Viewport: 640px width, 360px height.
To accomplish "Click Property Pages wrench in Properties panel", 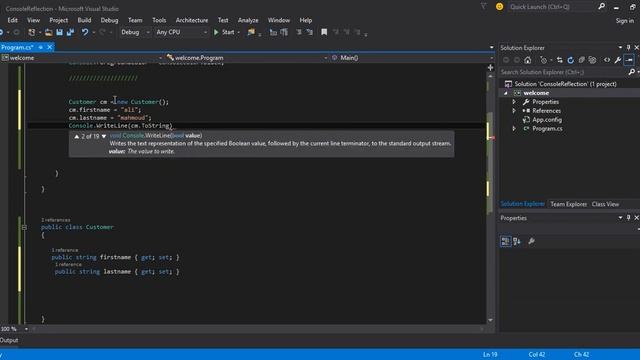I will (x=531, y=241).
